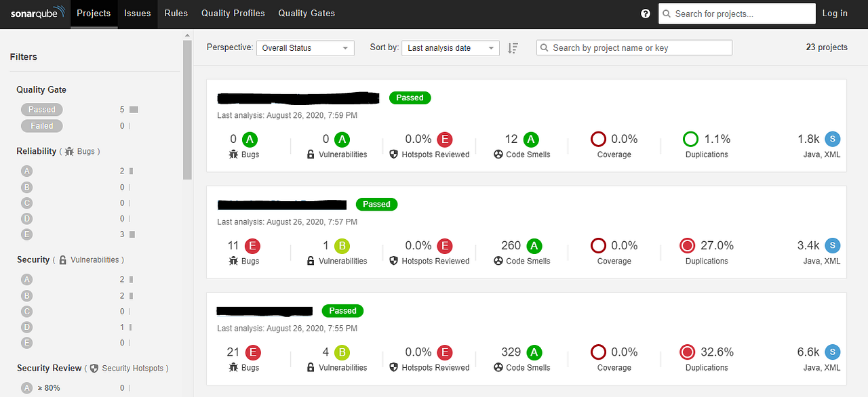Toggle the Security rating A filter
This screenshot has width=868, height=397.
point(26,278)
